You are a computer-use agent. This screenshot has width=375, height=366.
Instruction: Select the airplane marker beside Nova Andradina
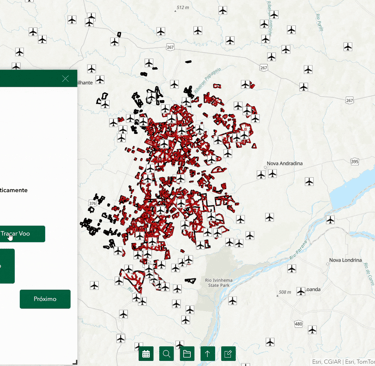click(x=272, y=174)
